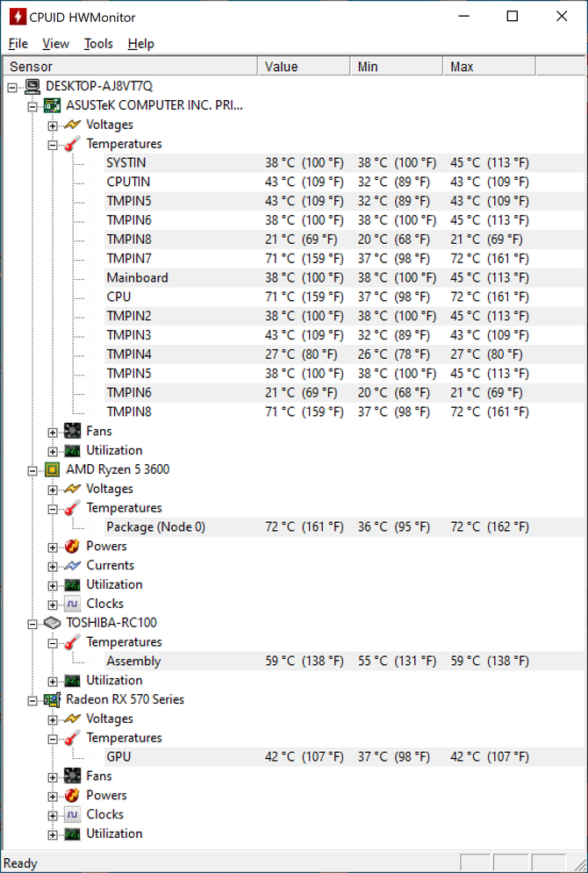The height and width of the screenshot is (873, 588).
Task: Click the Radeon RX 570 graphics card icon
Action: coord(53,699)
